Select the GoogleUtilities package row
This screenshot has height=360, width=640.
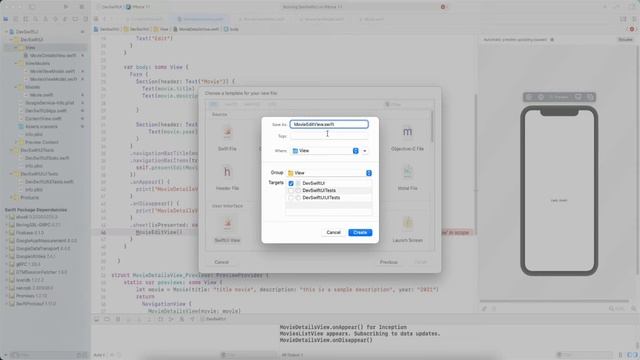(x=32, y=257)
